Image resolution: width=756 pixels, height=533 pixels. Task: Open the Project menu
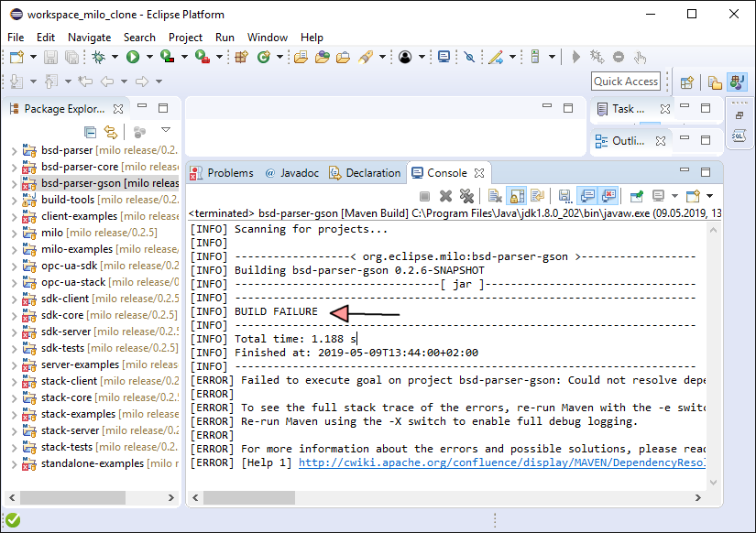pos(185,37)
